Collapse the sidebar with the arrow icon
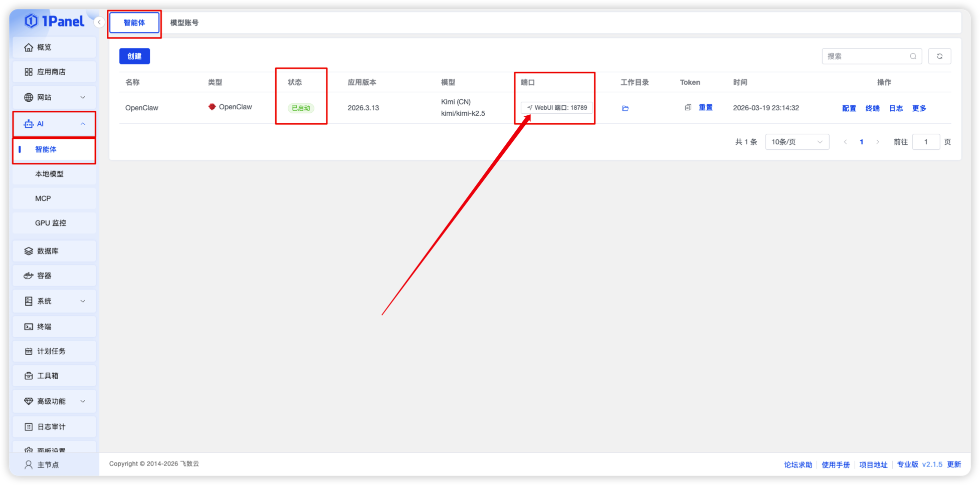 [x=99, y=22]
